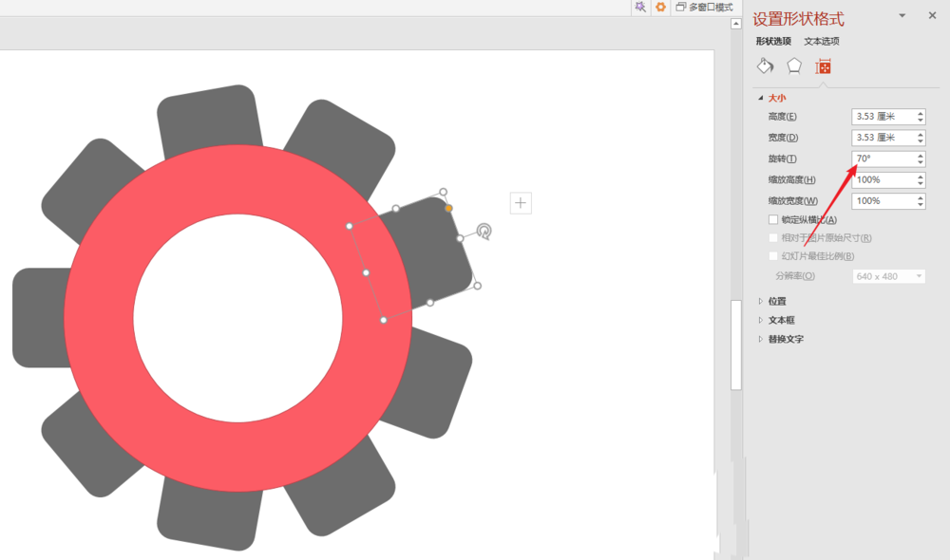Switch to 文本选项 tab
The height and width of the screenshot is (560, 950).
coord(822,41)
